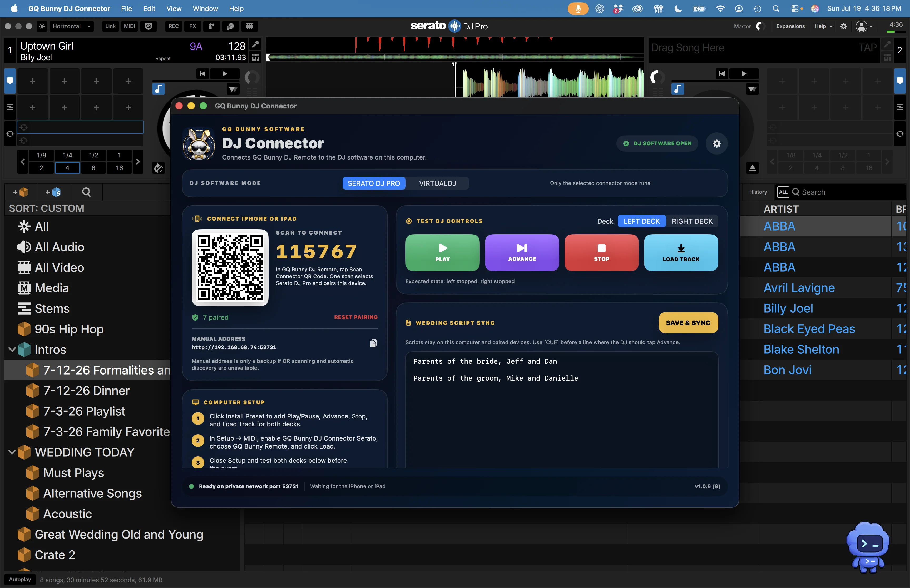Viewport: 910px width, 588px height.
Task: Select RIGHT DECK for testing
Action: (x=692, y=221)
